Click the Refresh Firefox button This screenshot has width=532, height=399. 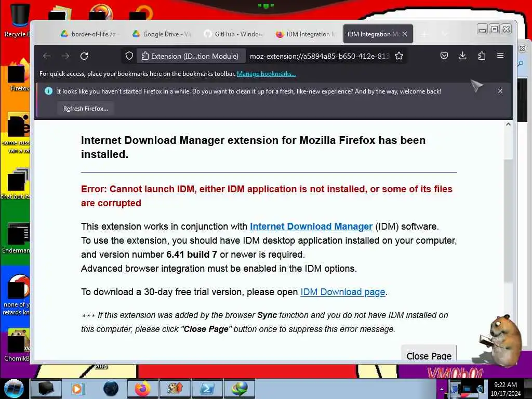click(x=86, y=109)
